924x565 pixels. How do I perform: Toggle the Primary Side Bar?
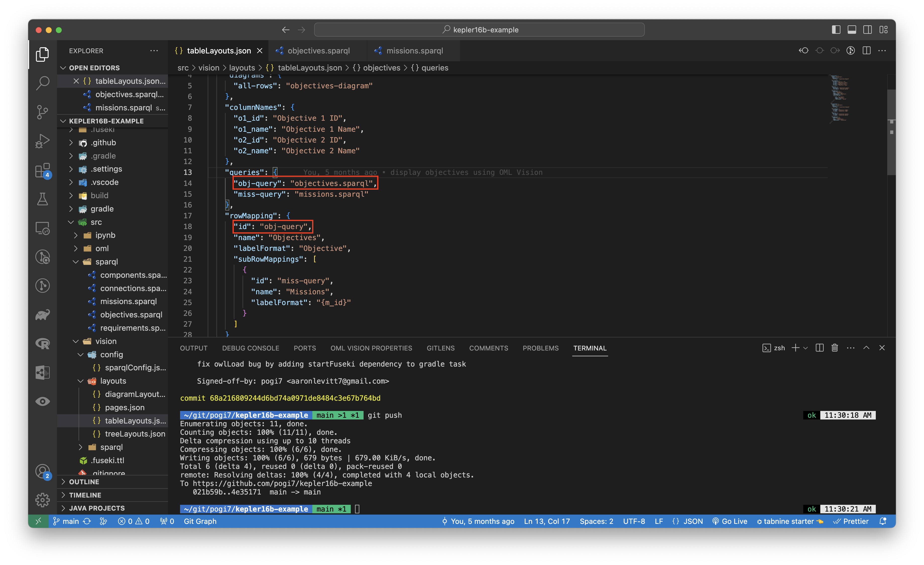[836, 30]
